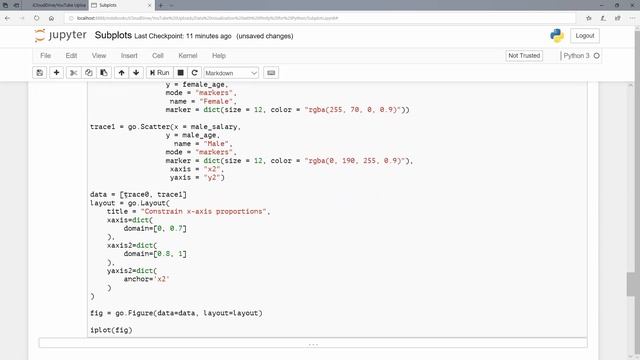Click the notebook vertical scrollbar thumb
The width and height of the screenshot is (640, 360).
631,284
